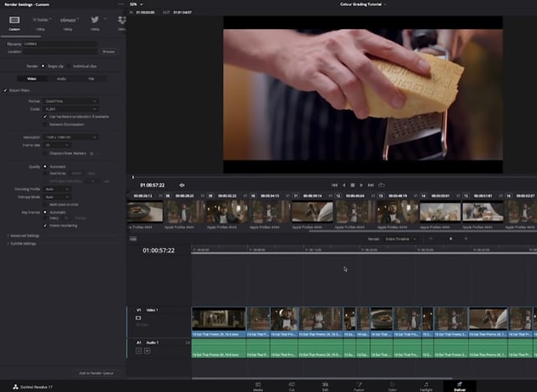Click the Browse location button

point(108,52)
